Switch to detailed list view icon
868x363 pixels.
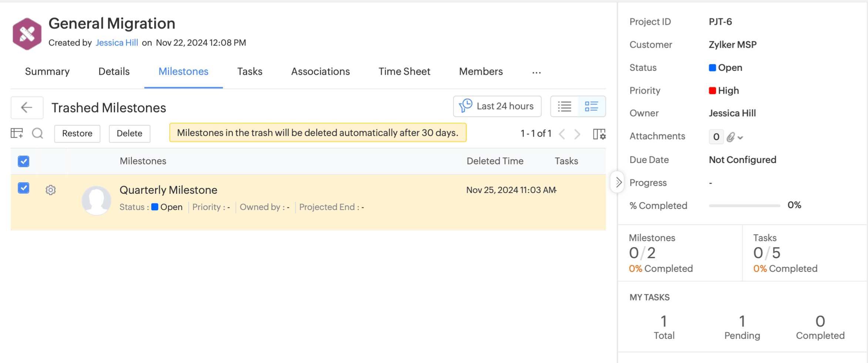[591, 107]
